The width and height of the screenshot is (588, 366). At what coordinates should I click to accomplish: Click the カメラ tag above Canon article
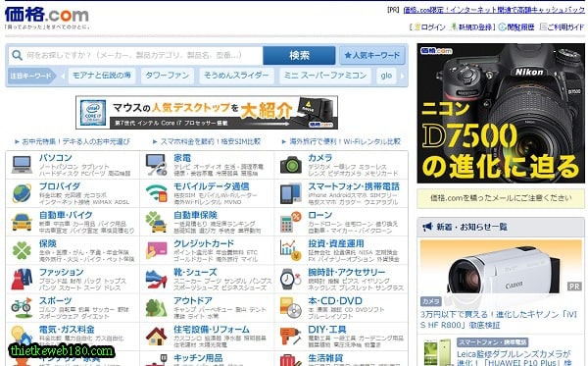(x=431, y=301)
